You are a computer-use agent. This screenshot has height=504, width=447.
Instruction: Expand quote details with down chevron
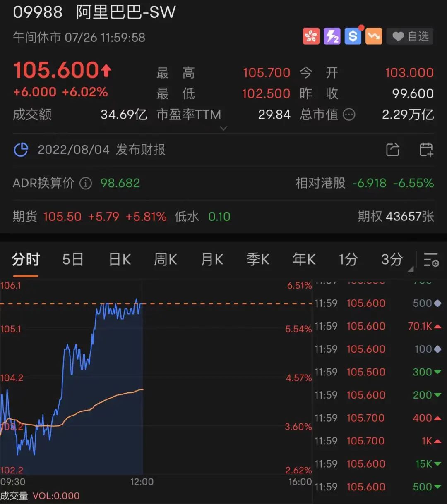click(223, 128)
